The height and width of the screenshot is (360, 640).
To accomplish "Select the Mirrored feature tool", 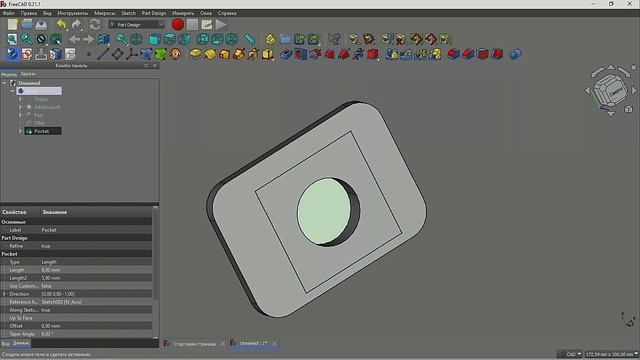I will 392,54.
